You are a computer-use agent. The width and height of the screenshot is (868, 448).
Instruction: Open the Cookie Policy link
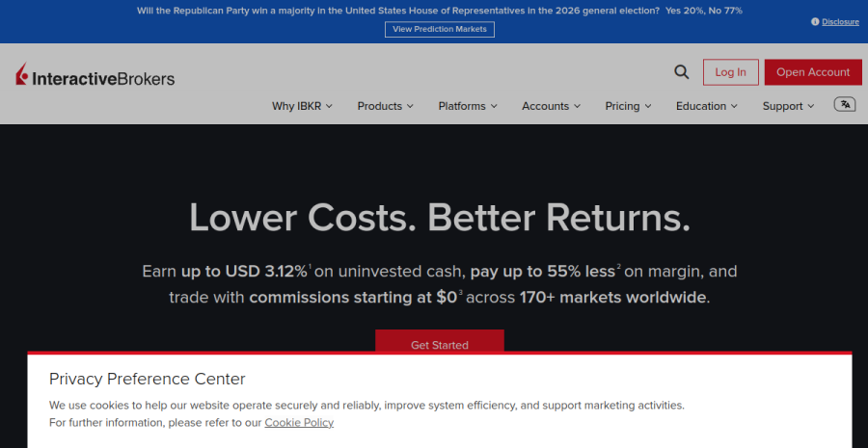(299, 423)
